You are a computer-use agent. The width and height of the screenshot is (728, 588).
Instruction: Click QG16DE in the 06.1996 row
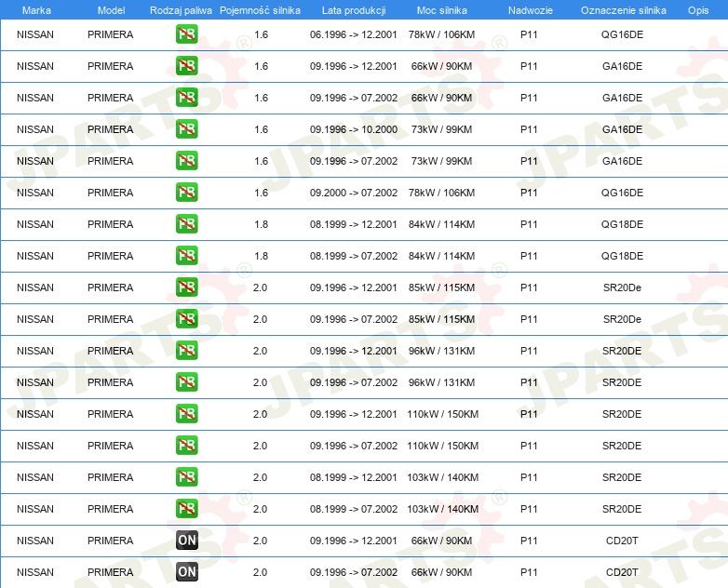622,34
